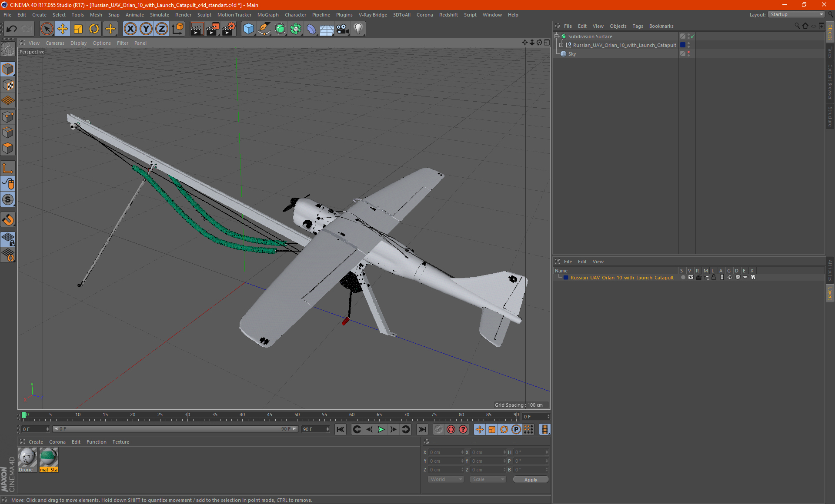Open the World coordinate system dropdown
The height and width of the screenshot is (504, 835).
(x=446, y=479)
